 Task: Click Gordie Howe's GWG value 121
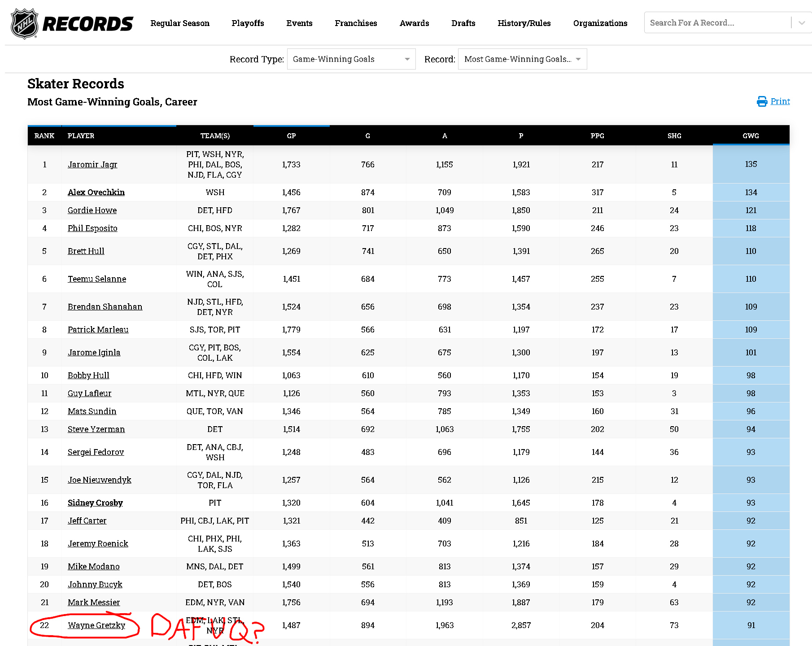(751, 210)
